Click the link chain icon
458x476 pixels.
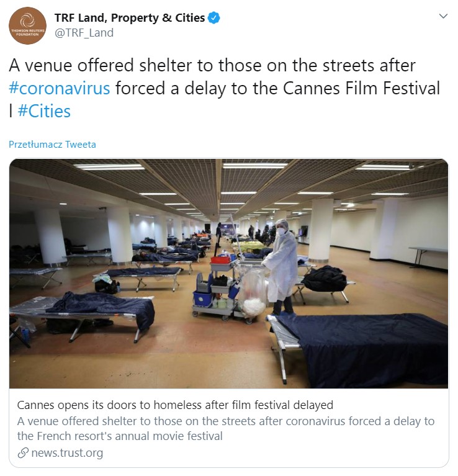(x=23, y=453)
